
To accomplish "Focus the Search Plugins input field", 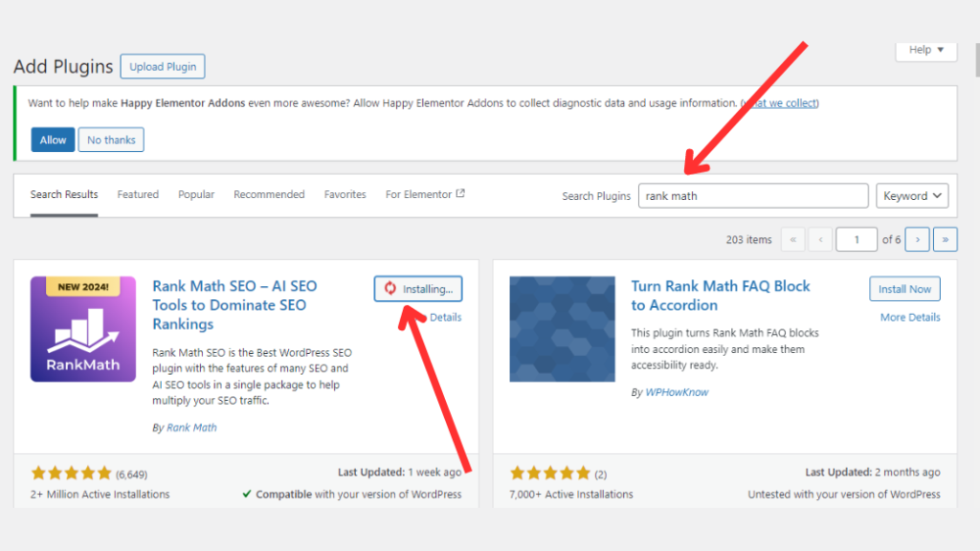I will [x=753, y=195].
